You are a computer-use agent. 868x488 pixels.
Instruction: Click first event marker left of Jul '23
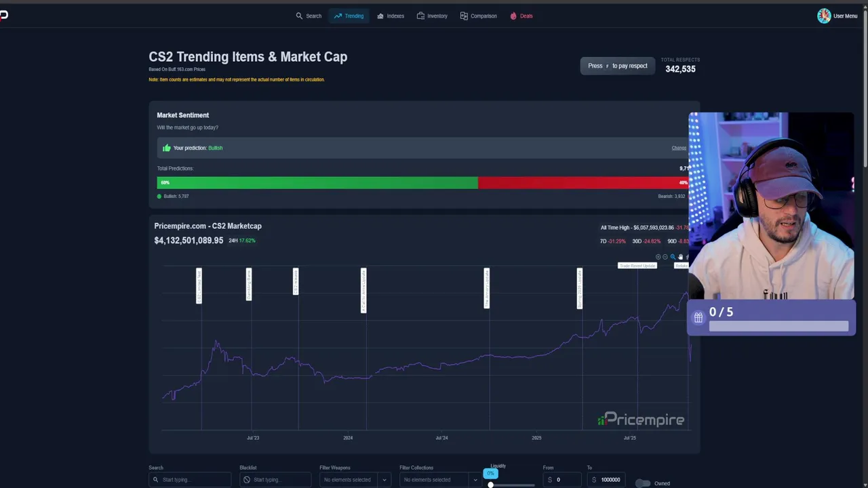click(x=199, y=285)
